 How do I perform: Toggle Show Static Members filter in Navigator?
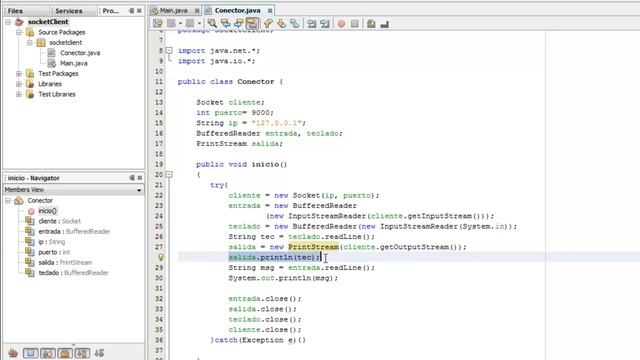click(x=48, y=353)
